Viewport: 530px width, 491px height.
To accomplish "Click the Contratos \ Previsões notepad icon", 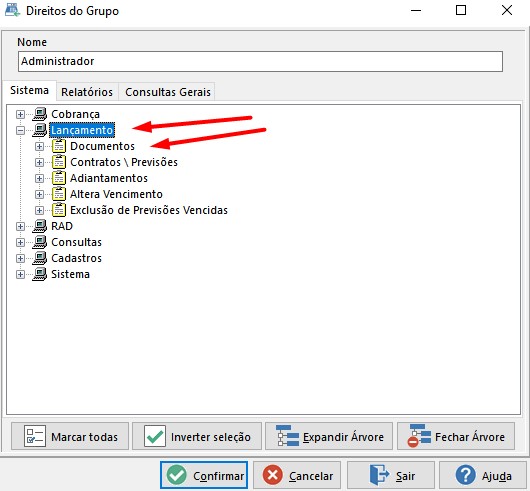I will coord(59,162).
